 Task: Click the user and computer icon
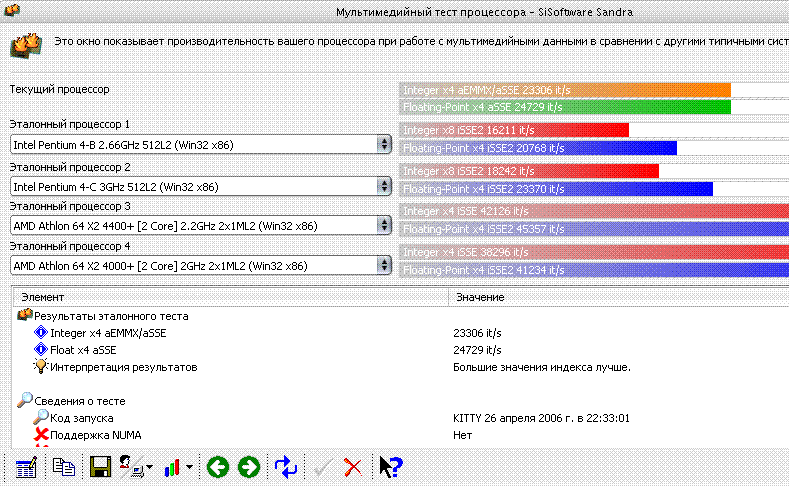pos(132,467)
